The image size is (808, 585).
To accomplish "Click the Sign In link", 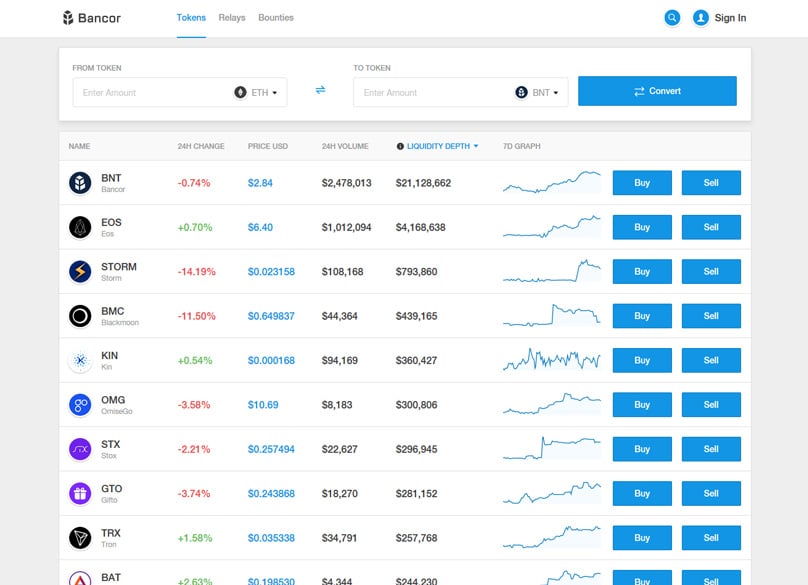I will (730, 18).
